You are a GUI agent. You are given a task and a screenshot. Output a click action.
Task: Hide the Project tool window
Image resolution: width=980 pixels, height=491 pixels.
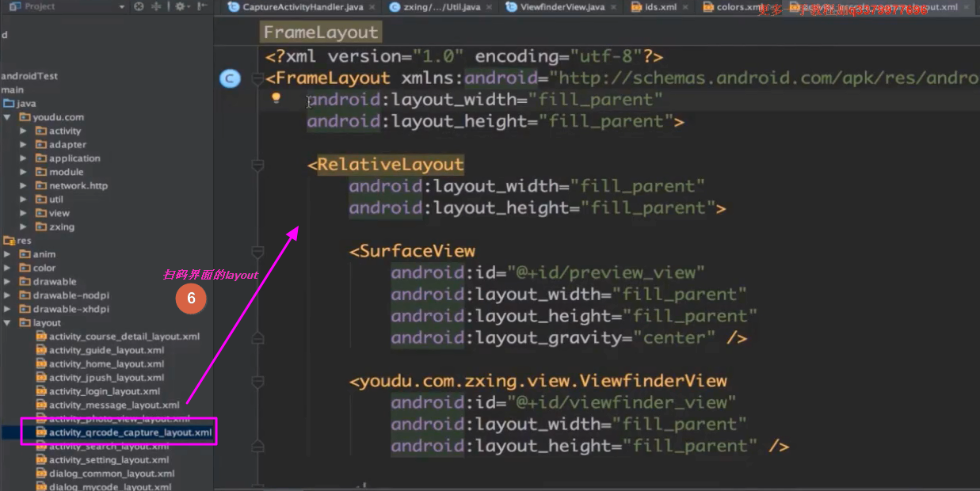[x=202, y=6]
